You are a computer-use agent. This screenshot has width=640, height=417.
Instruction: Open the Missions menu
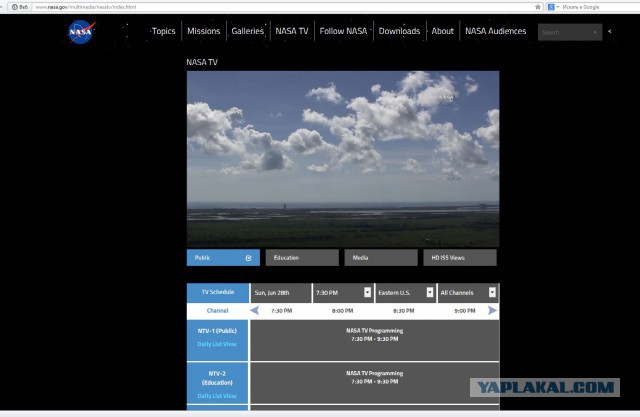coord(203,31)
